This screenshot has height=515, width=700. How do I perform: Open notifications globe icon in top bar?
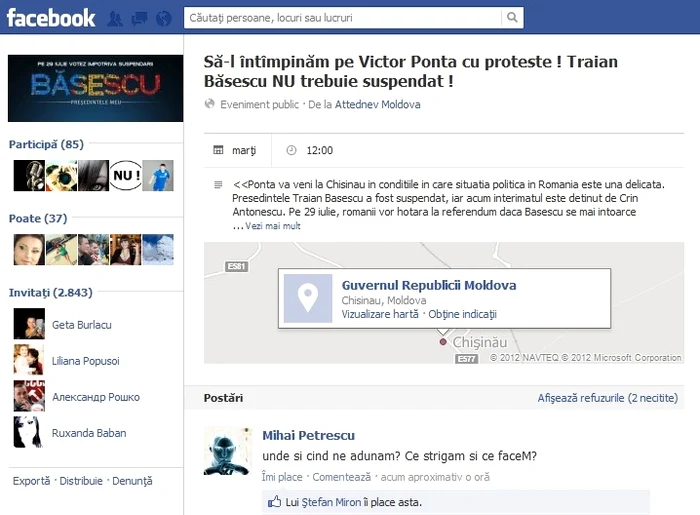pos(164,19)
